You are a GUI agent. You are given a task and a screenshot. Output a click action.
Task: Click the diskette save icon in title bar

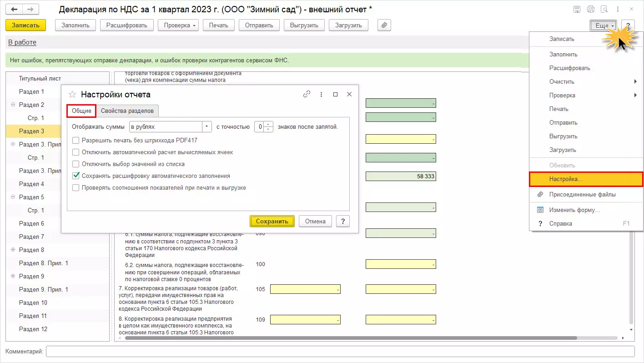pos(577,9)
